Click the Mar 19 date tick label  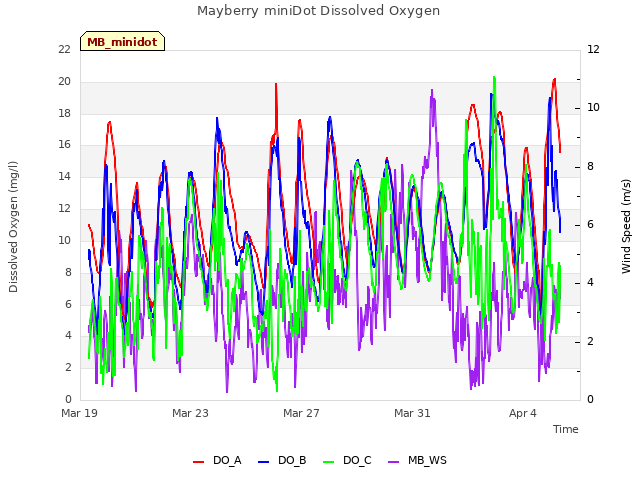(x=79, y=413)
